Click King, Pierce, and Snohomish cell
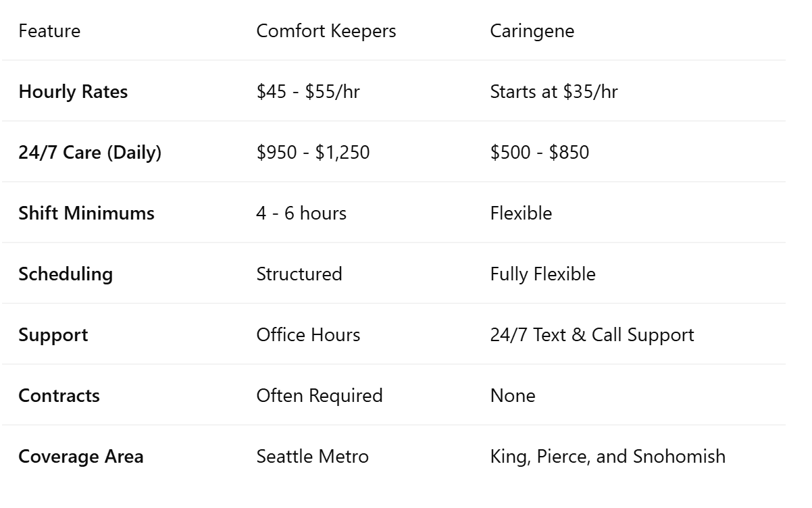This screenshot has height=508, width=812. tap(608, 457)
